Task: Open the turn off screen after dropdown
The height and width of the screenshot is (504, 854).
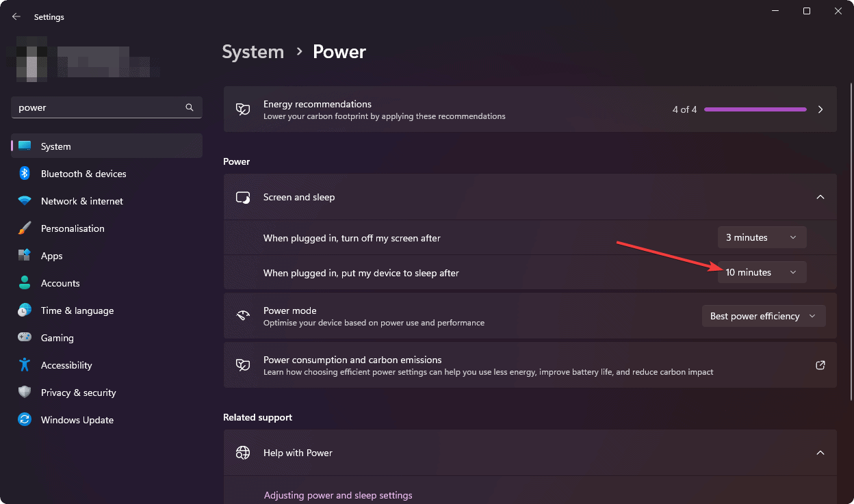Action: [762, 237]
